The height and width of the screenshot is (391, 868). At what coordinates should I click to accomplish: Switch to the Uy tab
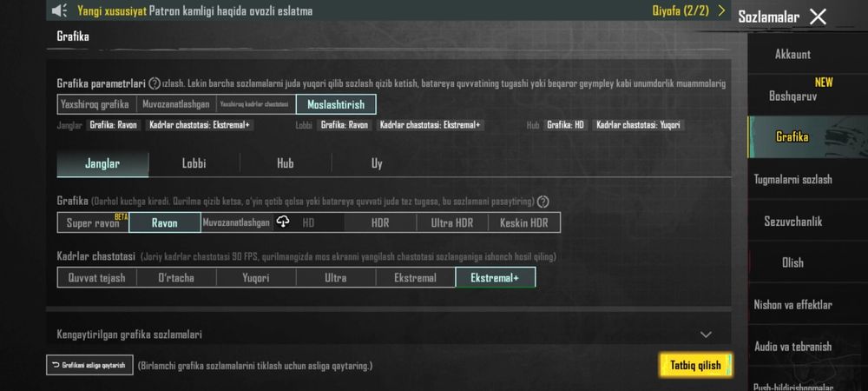pyautogui.click(x=377, y=163)
